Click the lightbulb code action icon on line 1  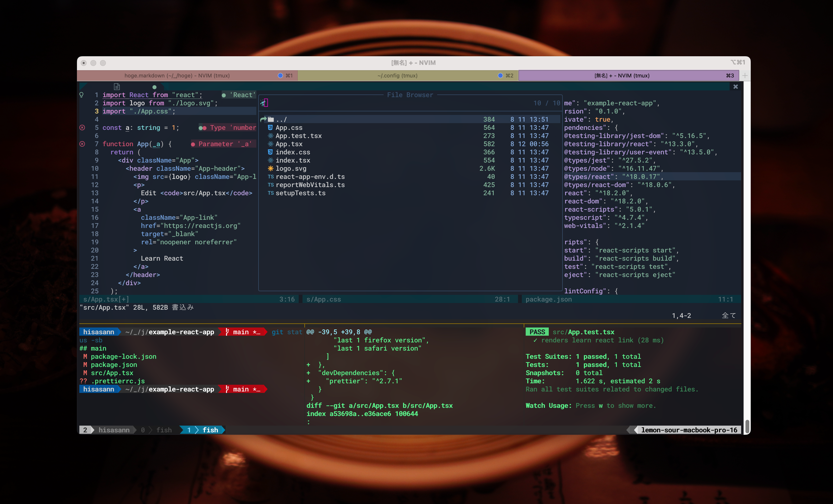pos(82,95)
